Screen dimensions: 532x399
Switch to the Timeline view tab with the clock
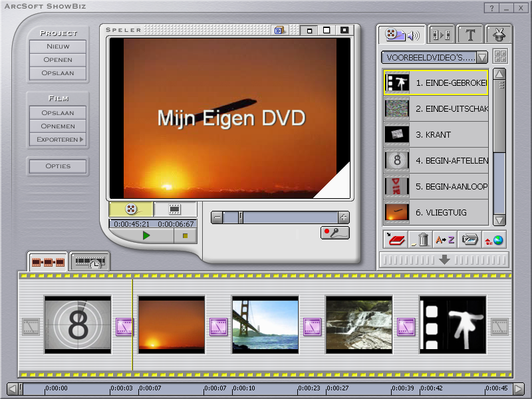(90, 262)
